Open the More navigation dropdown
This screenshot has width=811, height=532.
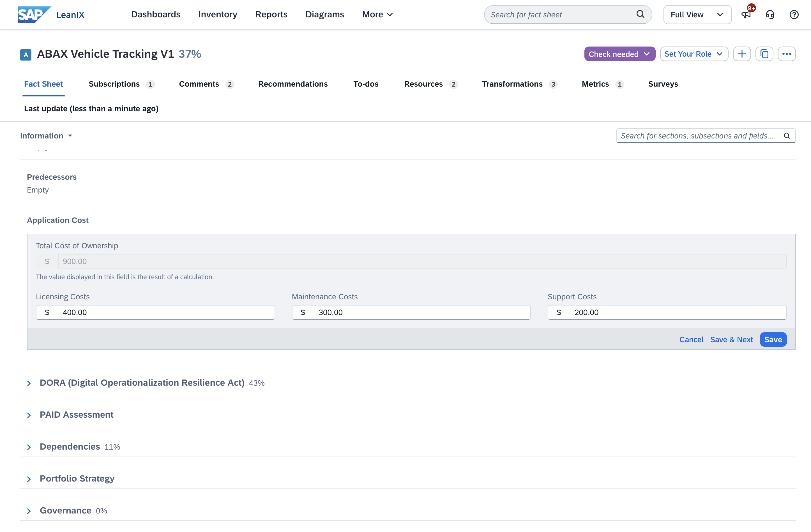(x=377, y=14)
